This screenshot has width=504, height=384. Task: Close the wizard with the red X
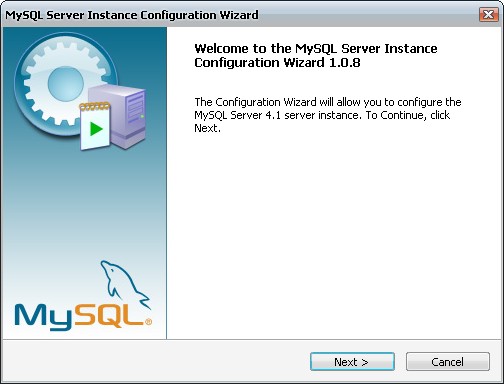pos(488,15)
